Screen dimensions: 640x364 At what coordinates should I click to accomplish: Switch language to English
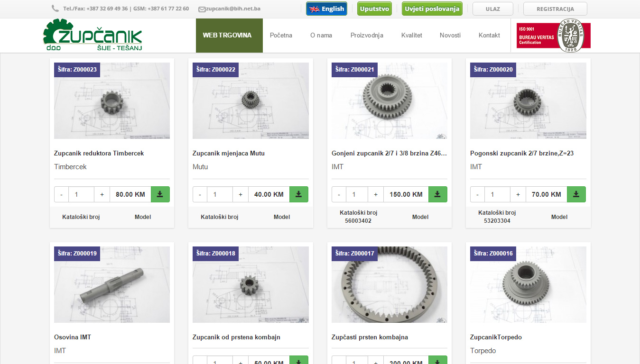[x=326, y=9]
